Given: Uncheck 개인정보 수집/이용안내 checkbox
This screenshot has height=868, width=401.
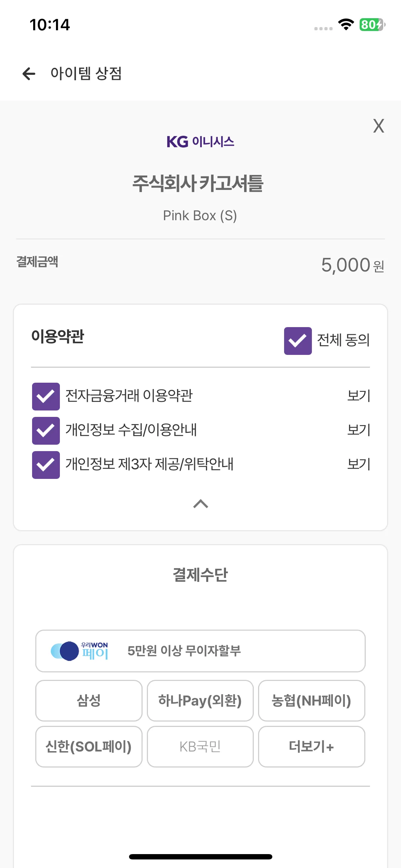Looking at the screenshot, I should [x=46, y=430].
